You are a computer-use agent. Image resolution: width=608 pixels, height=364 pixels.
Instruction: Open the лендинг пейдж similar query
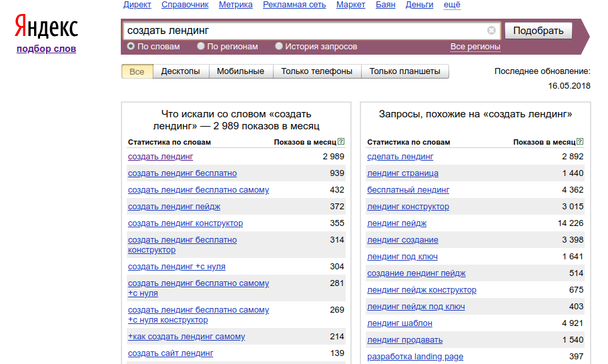(x=396, y=223)
